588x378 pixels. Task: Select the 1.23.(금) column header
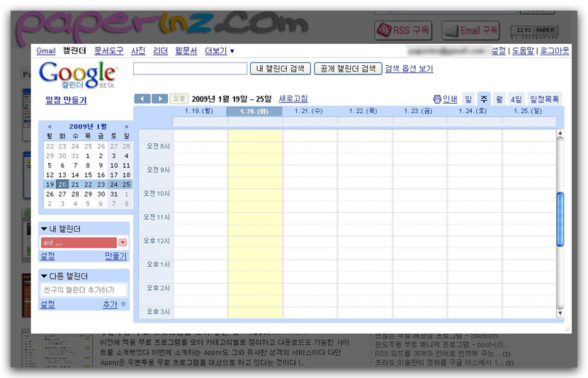[418, 111]
